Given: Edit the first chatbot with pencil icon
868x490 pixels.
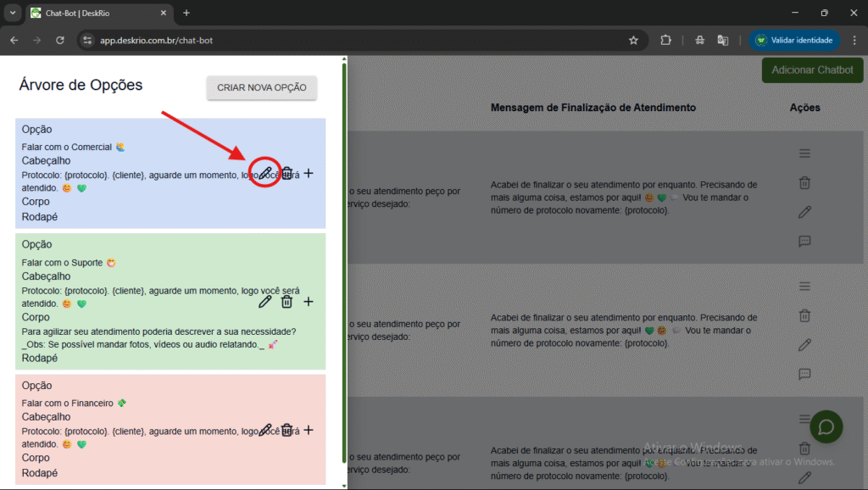Looking at the screenshot, I should pos(805,212).
